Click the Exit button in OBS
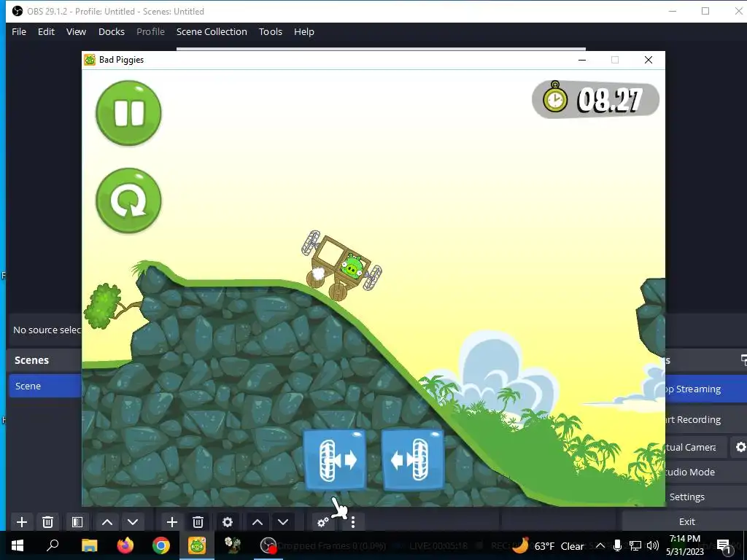 point(687,521)
